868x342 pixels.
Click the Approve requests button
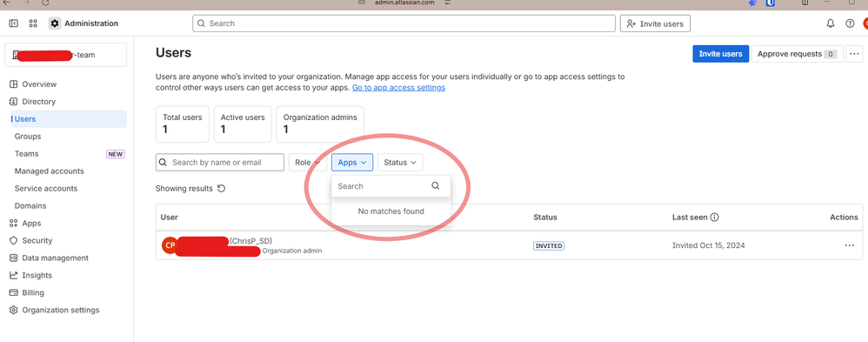click(798, 54)
